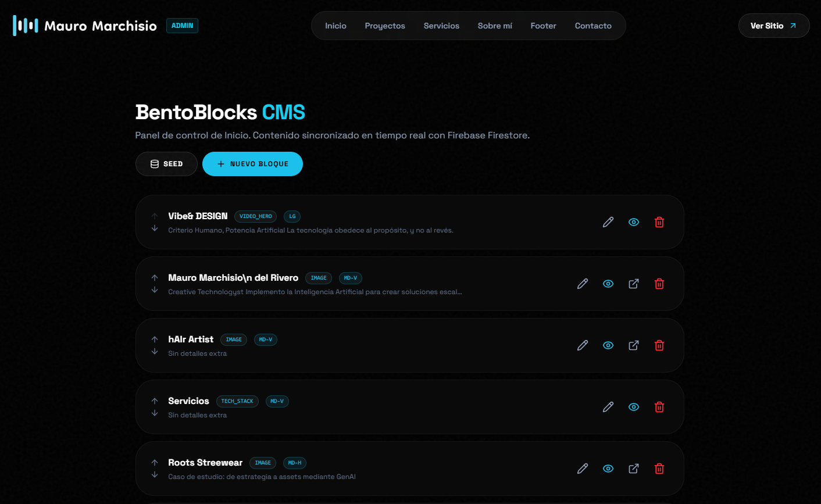Click the 'Mauro Marchisio\n del Rivero' block title
Screen dimensions: 821x504
tap(233, 278)
